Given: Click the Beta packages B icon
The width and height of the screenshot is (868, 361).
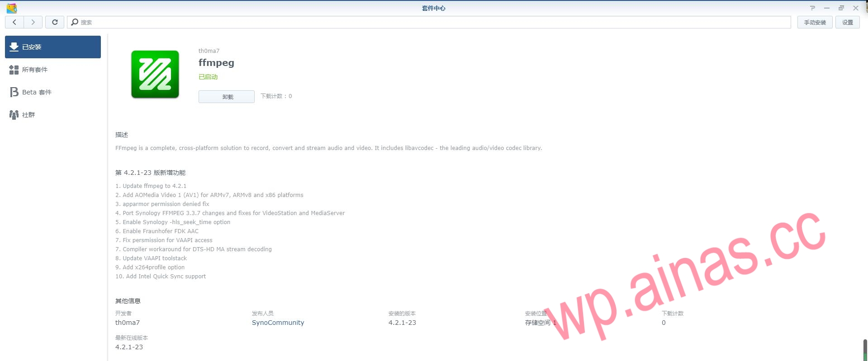Looking at the screenshot, I should (x=14, y=92).
